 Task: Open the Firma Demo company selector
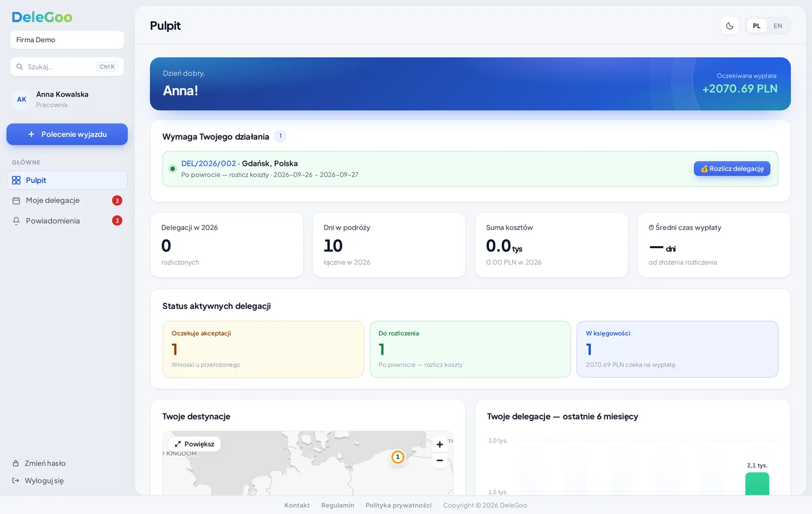click(67, 40)
